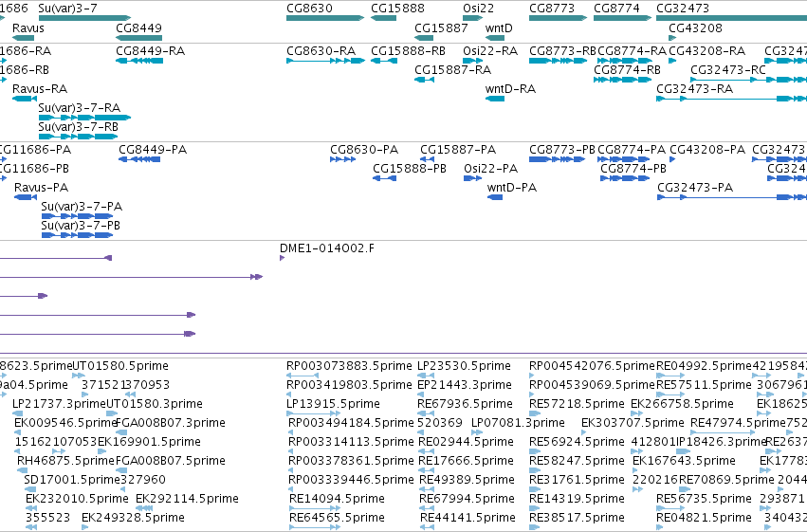807x532 pixels.
Task: Select protein Osi22-PA
Action: [473, 178]
